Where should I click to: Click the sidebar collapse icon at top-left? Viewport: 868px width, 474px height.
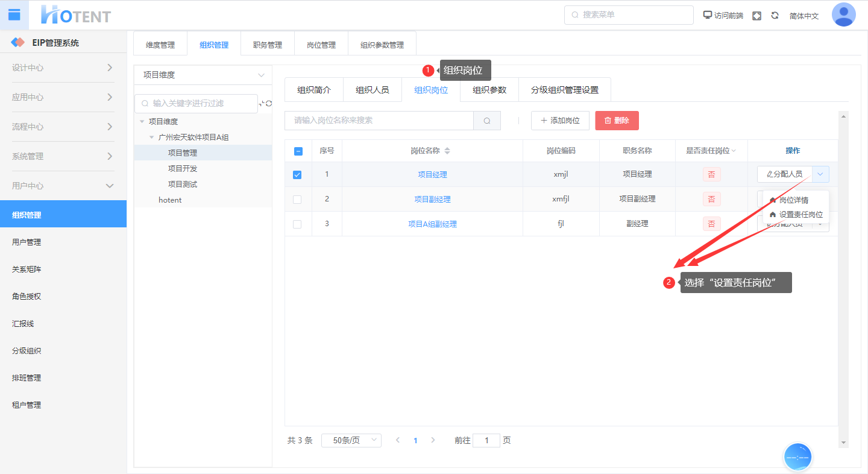tap(14, 14)
